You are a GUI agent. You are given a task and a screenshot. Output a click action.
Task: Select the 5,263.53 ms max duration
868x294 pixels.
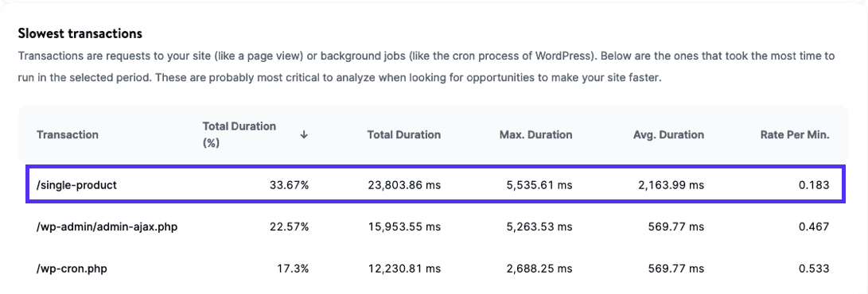539,226
